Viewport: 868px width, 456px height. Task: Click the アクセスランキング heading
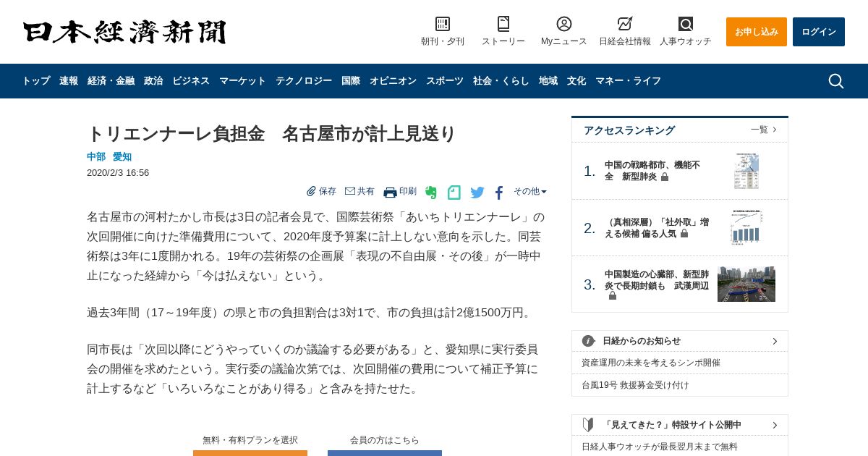[x=629, y=130]
